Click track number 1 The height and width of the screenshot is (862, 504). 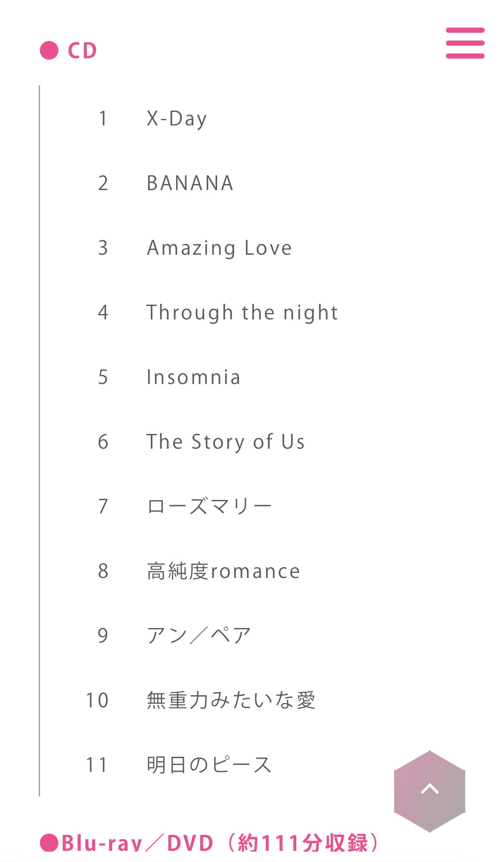[103, 119]
